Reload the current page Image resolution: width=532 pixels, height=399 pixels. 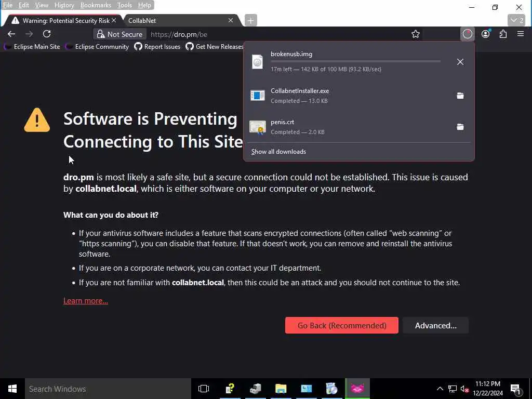click(x=47, y=34)
